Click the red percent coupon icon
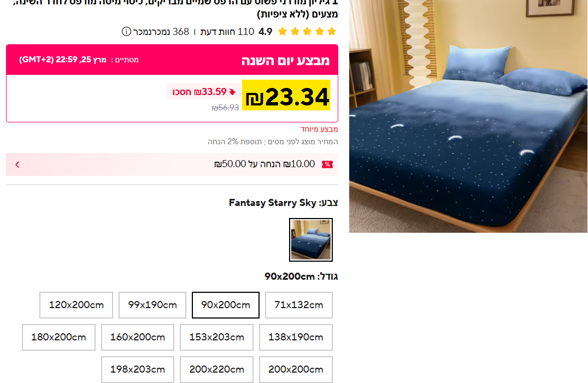 327,164
